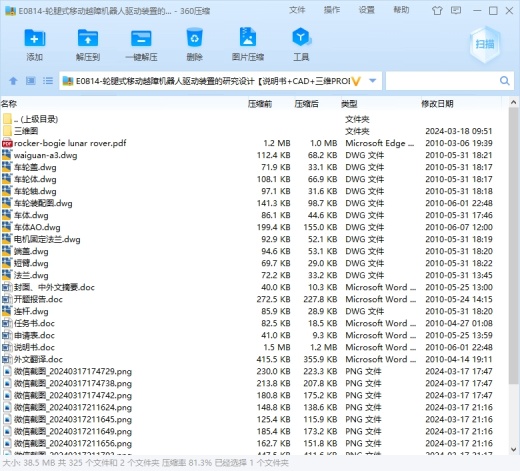
Task: Click the Word icon of 说明书.doc
Action: pos(7,347)
